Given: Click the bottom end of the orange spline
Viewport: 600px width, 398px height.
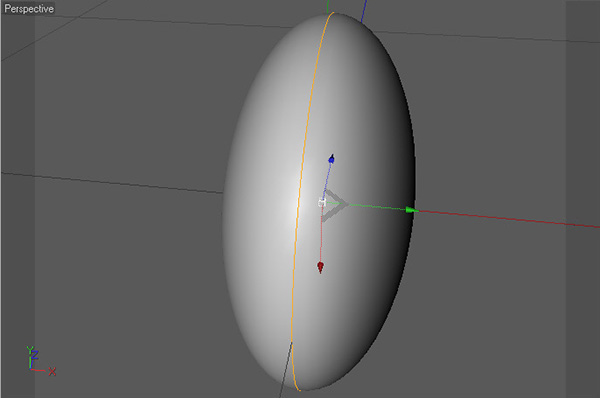Looking at the screenshot, I should (x=298, y=388).
